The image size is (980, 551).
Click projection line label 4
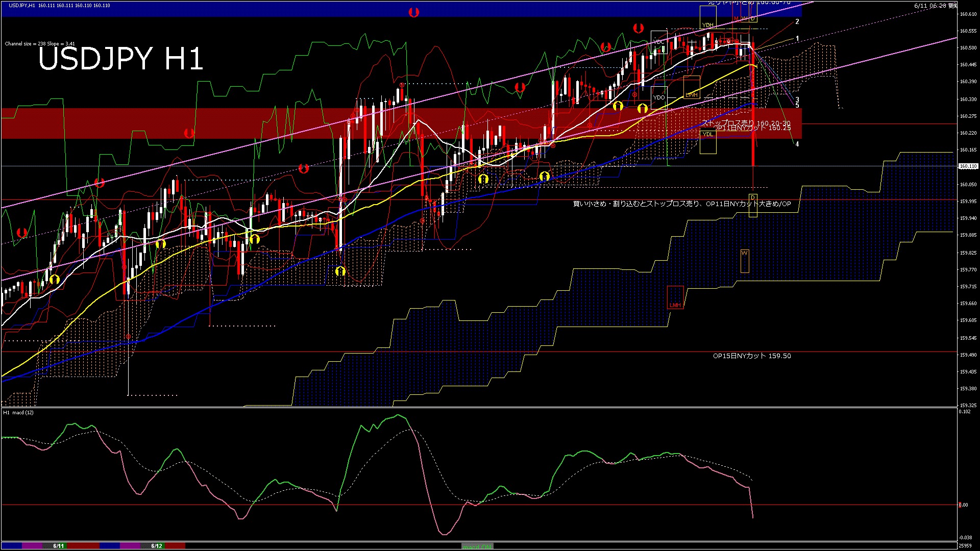[797, 144]
